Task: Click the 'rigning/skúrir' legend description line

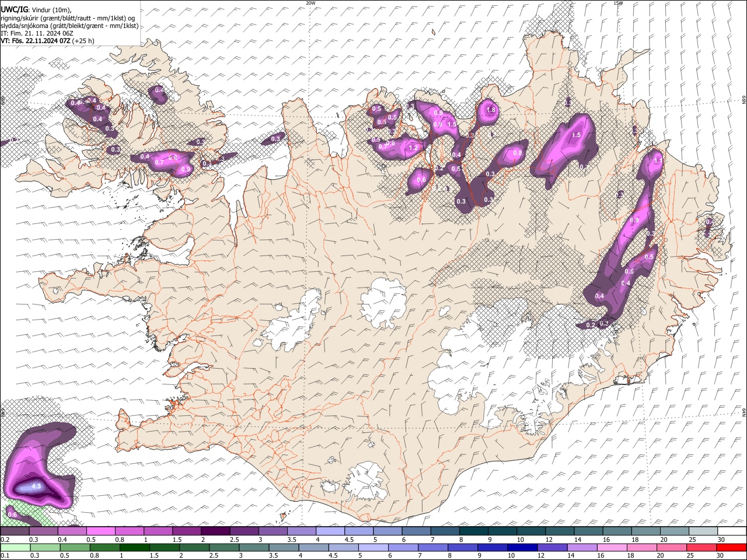Action: coord(68,17)
